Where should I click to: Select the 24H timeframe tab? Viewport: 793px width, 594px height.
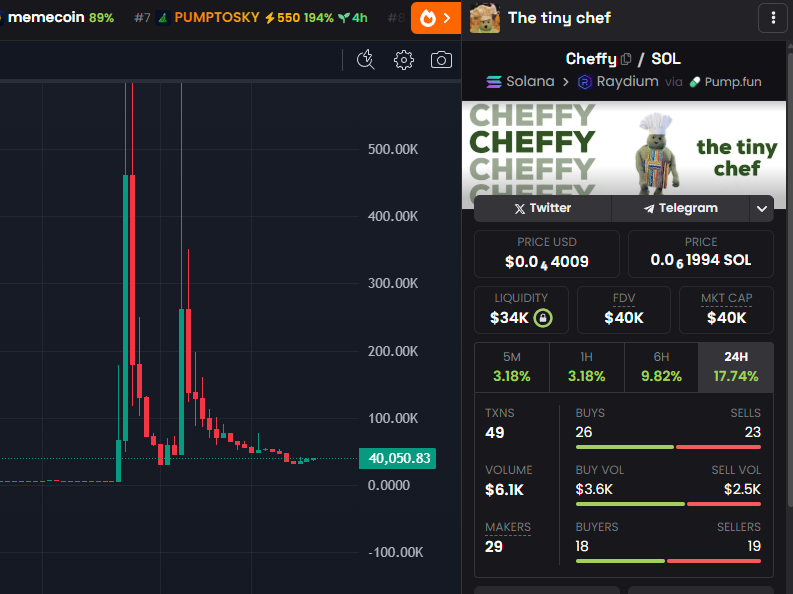(x=736, y=368)
